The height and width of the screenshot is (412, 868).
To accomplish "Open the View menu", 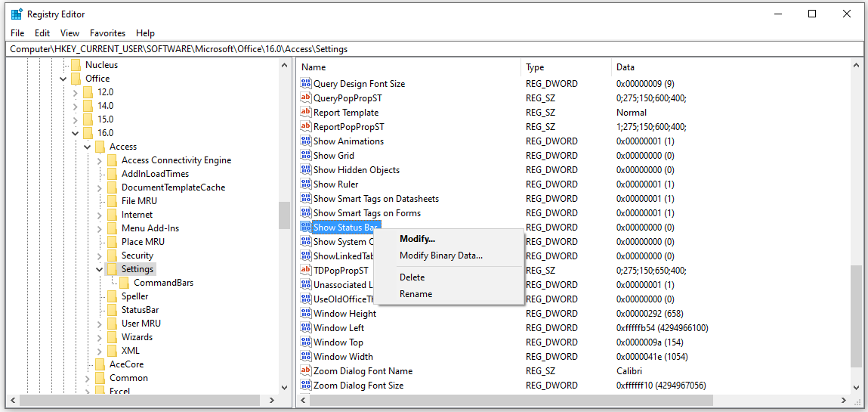I will coord(70,33).
